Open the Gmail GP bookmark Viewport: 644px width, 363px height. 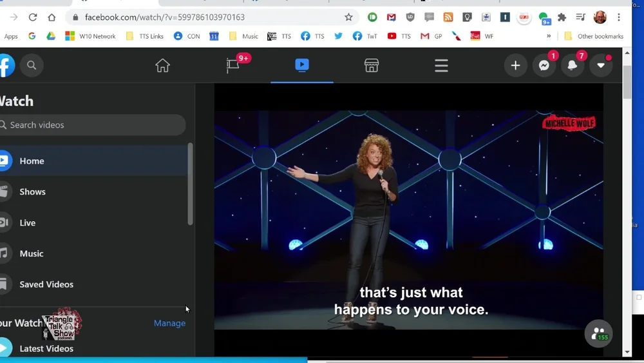[x=431, y=36]
